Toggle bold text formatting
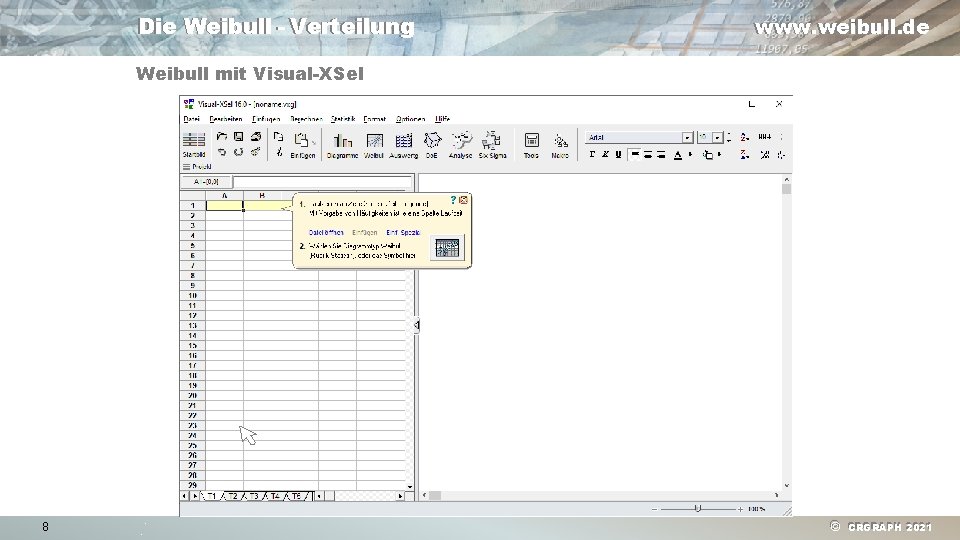The width and height of the screenshot is (960, 540). point(592,155)
